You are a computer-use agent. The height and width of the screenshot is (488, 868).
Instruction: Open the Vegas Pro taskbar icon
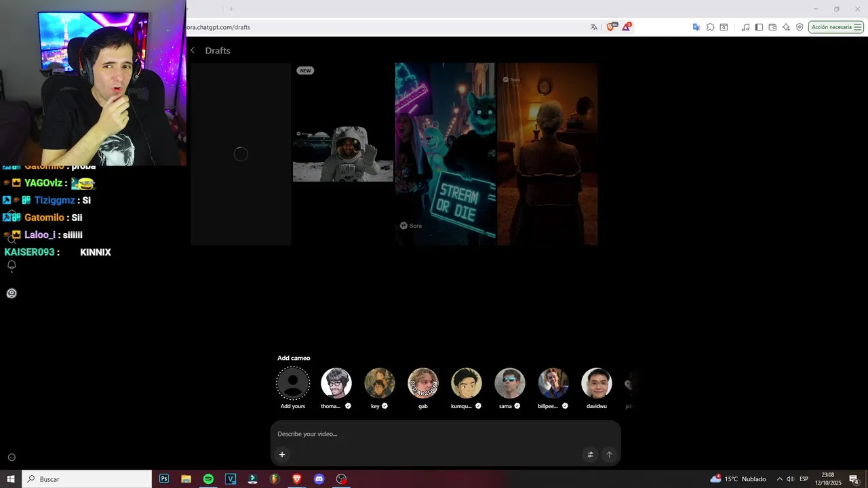(231, 479)
